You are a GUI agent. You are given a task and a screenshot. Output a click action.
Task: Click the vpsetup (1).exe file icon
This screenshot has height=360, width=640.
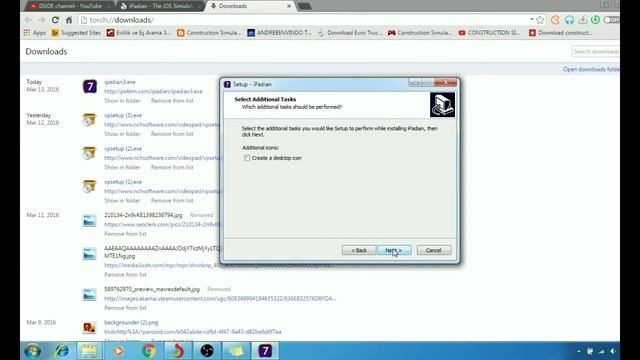tap(89, 187)
